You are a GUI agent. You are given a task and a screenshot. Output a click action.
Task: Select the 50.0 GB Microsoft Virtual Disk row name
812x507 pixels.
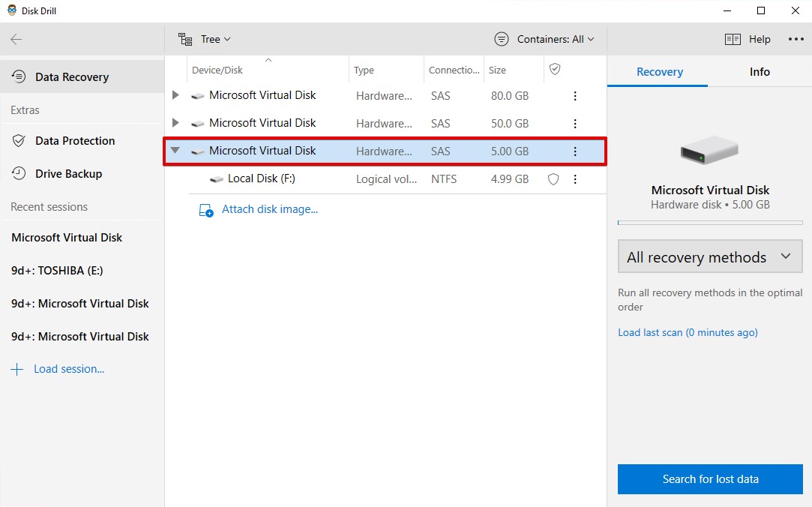tap(262, 123)
